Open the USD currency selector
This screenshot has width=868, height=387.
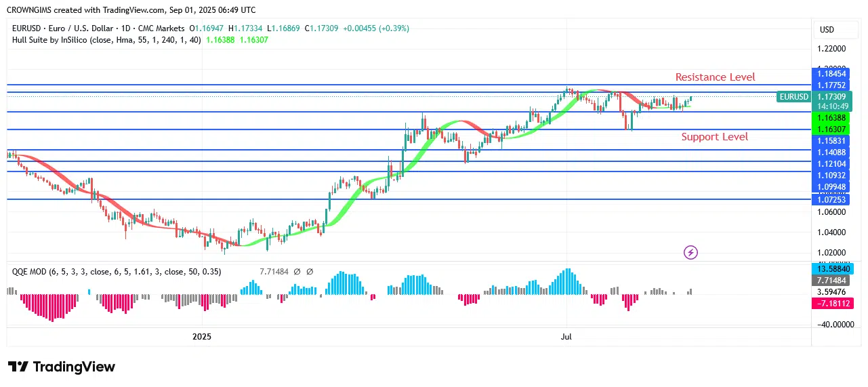[827, 30]
